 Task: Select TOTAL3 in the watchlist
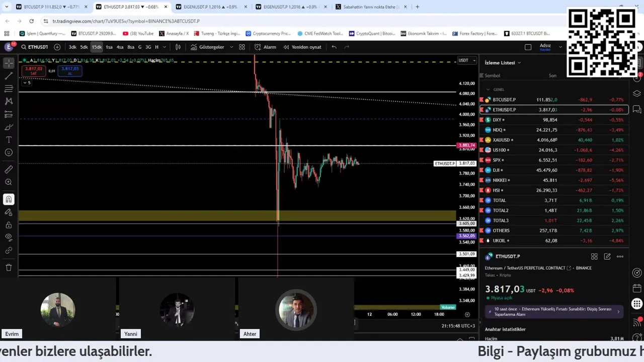pyautogui.click(x=553, y=220)
